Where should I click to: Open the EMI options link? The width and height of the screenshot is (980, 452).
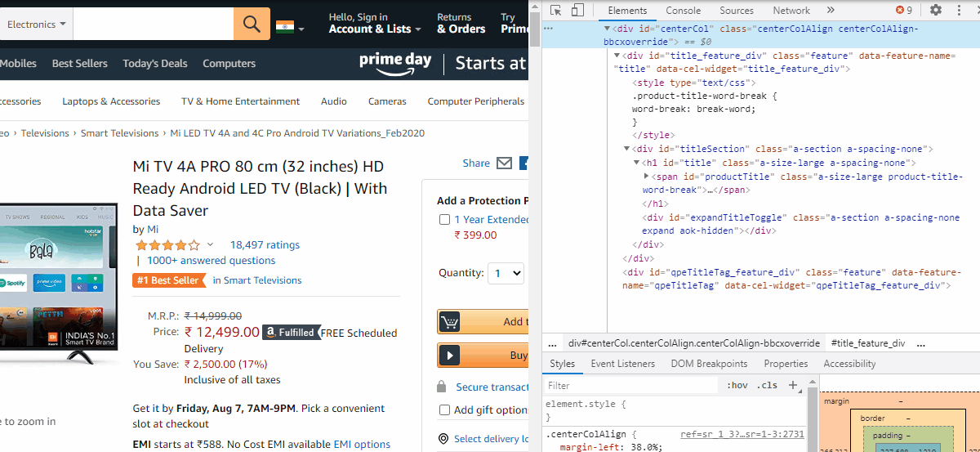tap(362, 445)
